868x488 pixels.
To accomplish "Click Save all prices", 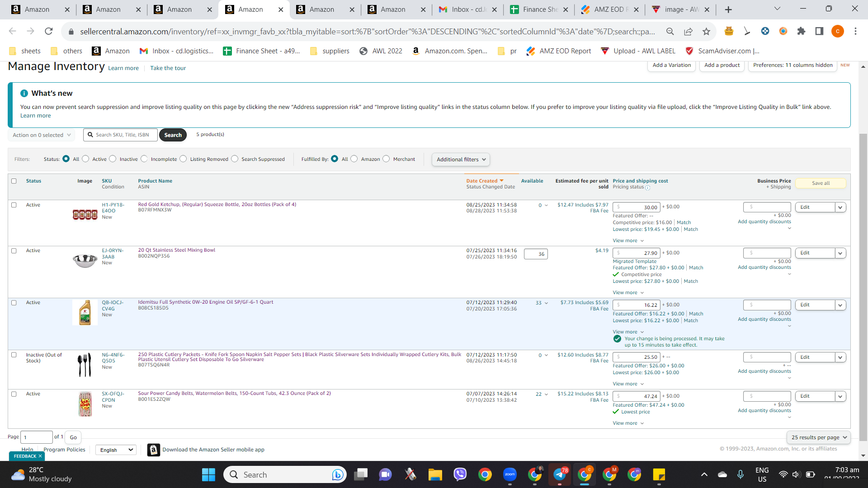I will point(821,183).
